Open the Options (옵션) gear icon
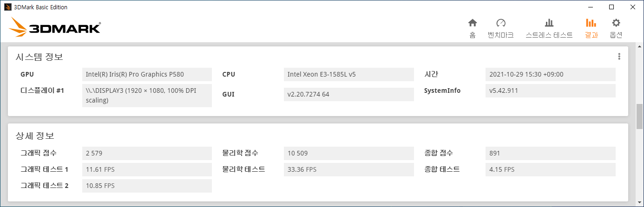The image size is (644, 207). coord(616,23)
